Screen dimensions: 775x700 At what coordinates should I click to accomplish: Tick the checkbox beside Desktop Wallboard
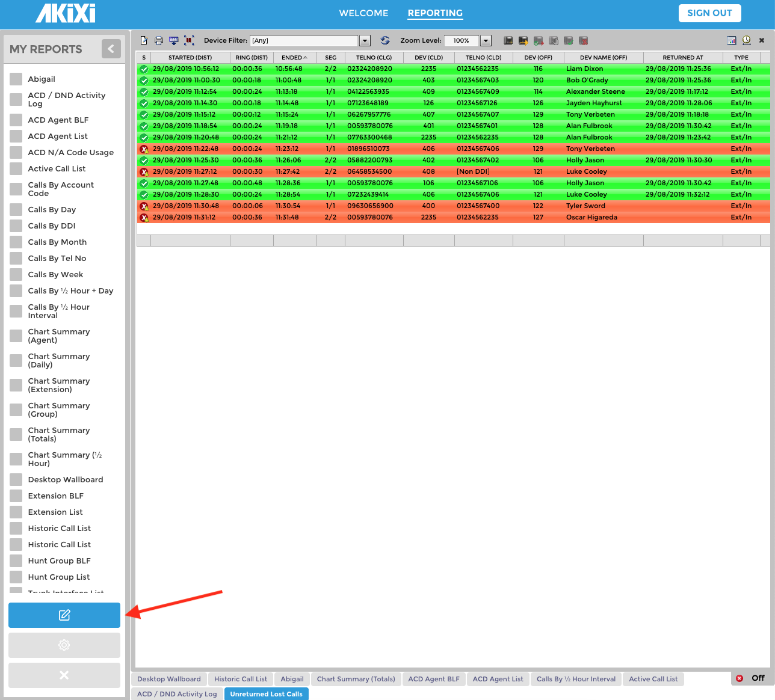coord(16,480)
